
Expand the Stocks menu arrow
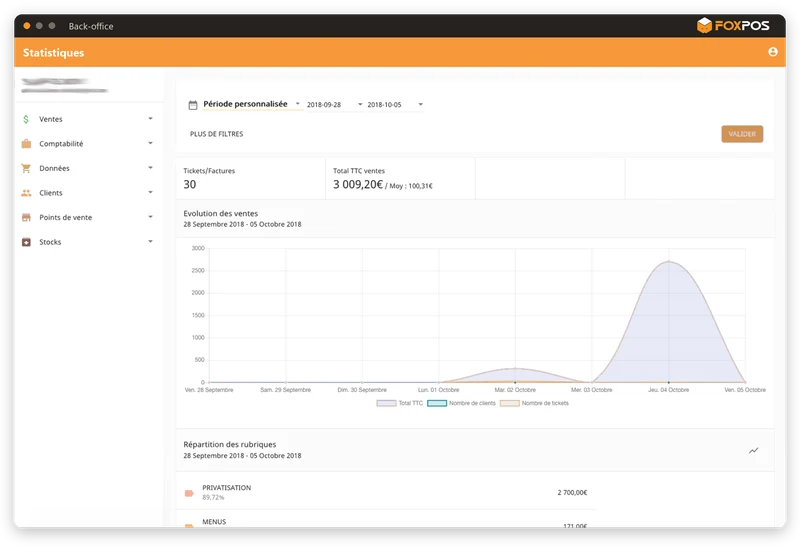tap(151, 241)
